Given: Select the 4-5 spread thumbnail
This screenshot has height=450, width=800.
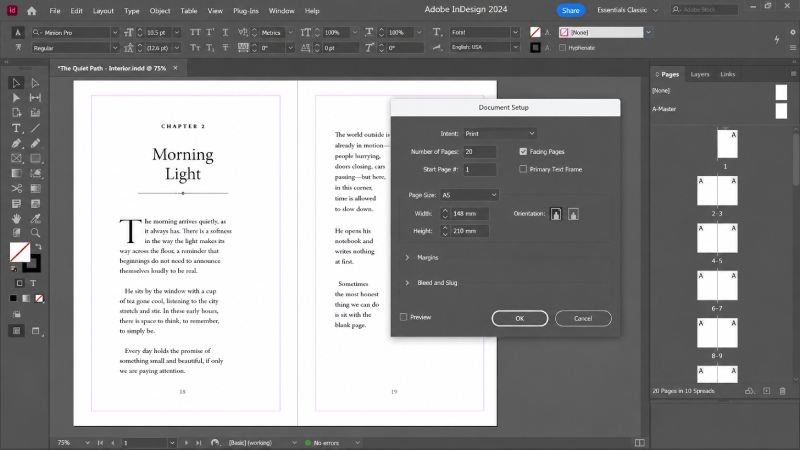Looking at the screenshot, I should [x=717, y=238].
